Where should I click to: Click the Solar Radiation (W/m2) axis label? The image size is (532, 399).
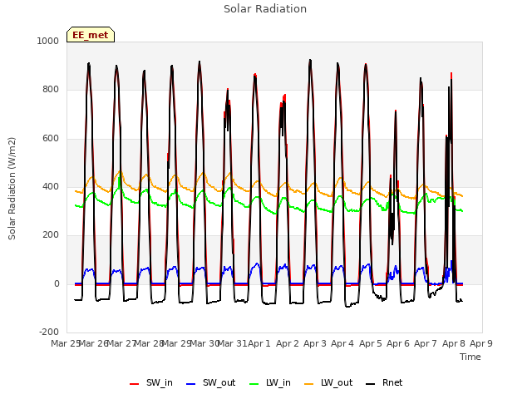12,189
